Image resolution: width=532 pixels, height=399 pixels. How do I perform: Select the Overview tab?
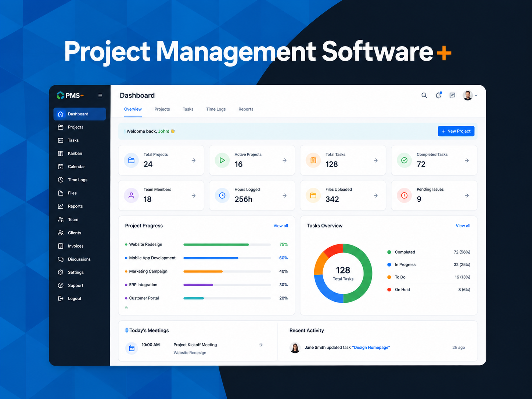coord(133,109)
